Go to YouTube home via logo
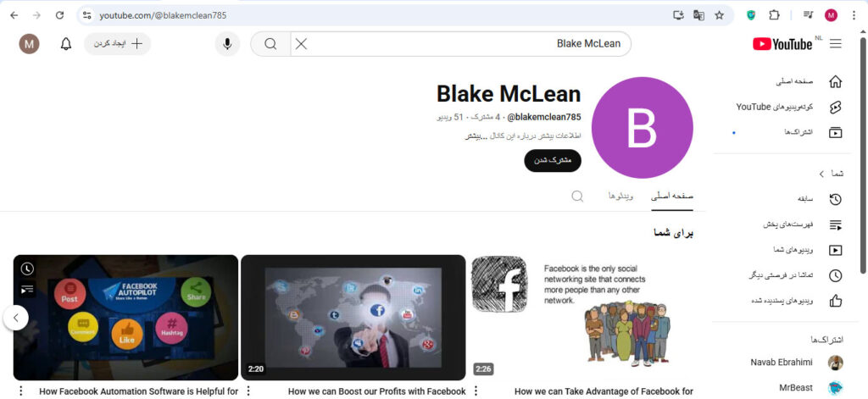Image resolution: width=868 pixels, height=399 pixels. coord(783,44)
